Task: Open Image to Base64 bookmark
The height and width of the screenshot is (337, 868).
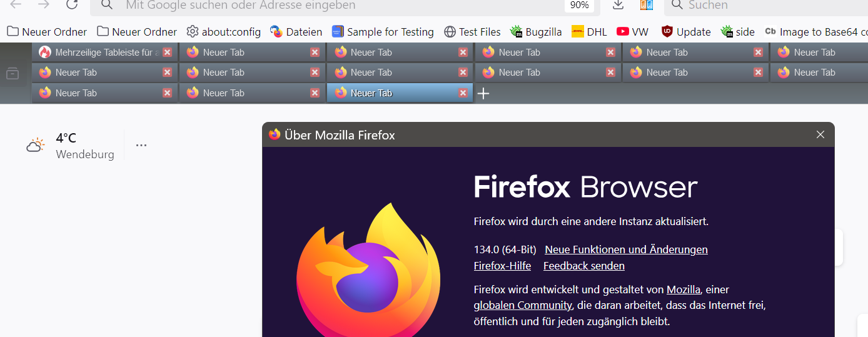Action: coord(816,32)
